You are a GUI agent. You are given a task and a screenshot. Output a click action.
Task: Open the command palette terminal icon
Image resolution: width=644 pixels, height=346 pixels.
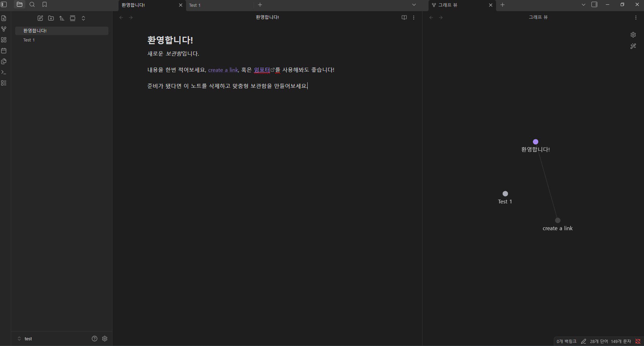point(4,72)
